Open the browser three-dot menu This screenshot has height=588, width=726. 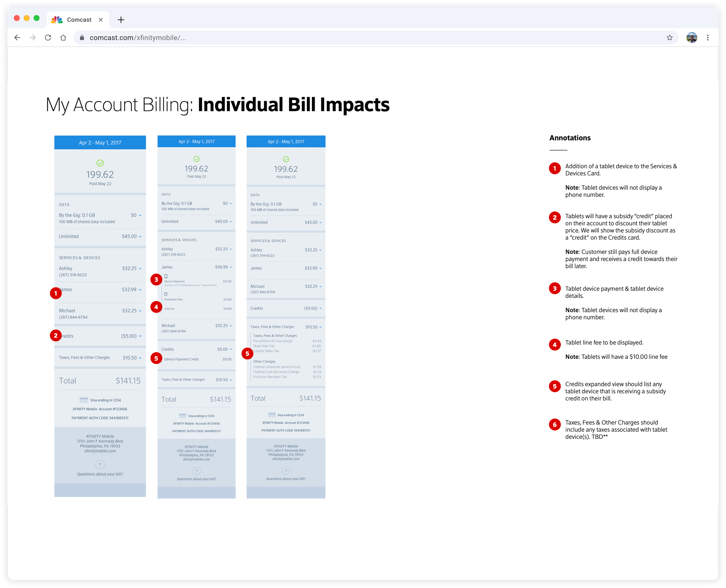click(708, 38)
